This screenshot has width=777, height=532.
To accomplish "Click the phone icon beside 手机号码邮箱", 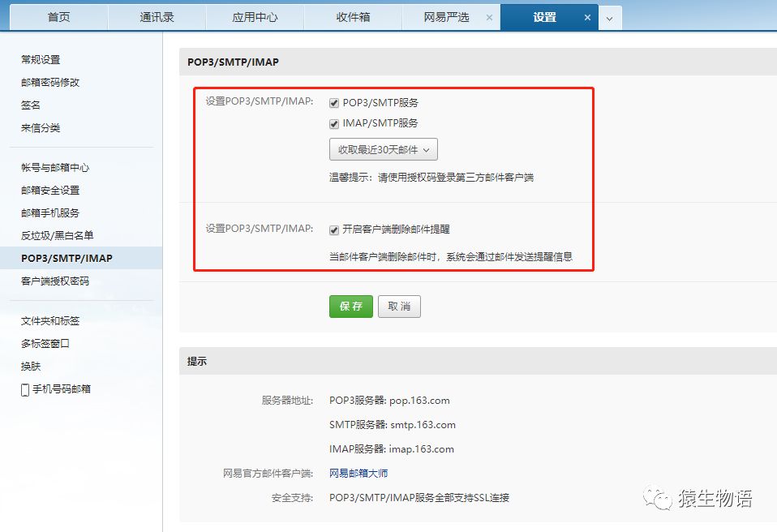I will (x=25, y=390).
